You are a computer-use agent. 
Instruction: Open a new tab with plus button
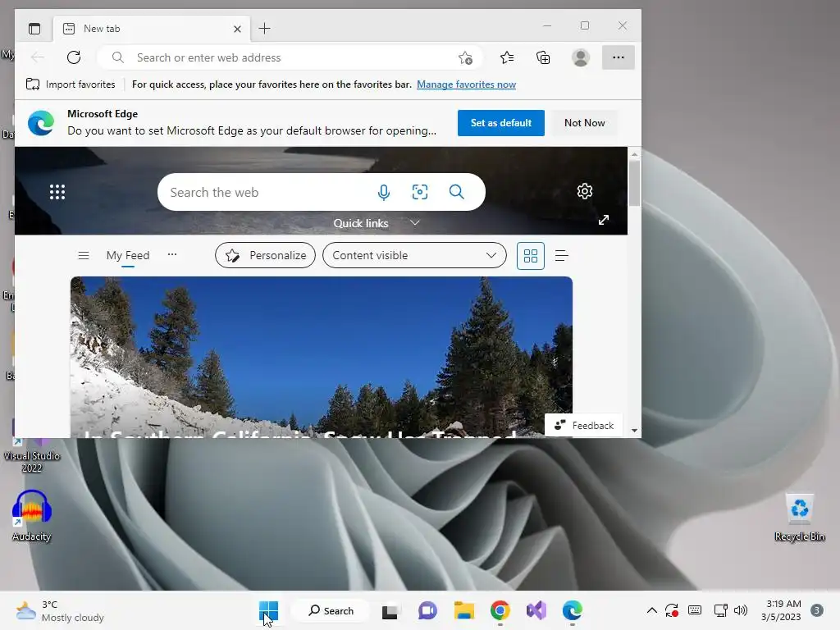[x=264, y=29]
